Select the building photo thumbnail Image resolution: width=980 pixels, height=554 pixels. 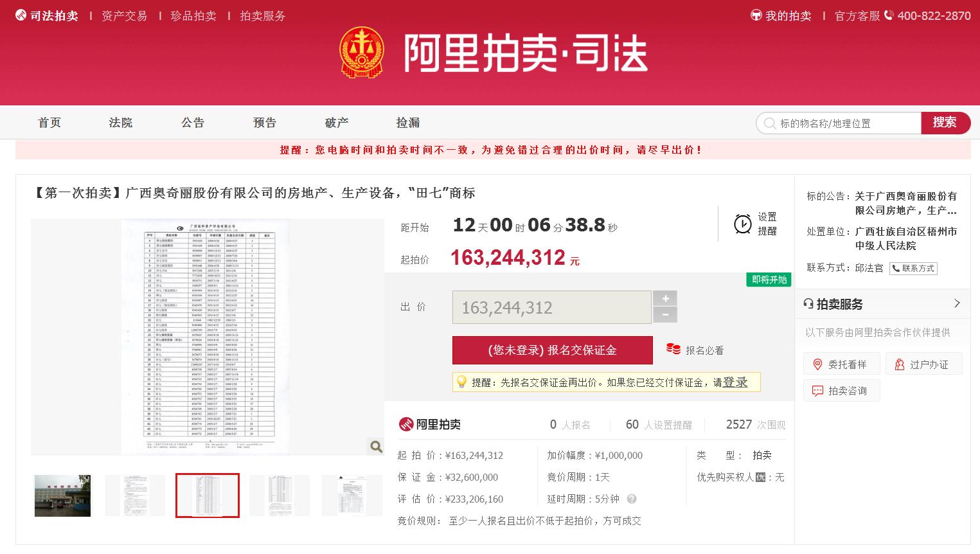coord(62,496)
